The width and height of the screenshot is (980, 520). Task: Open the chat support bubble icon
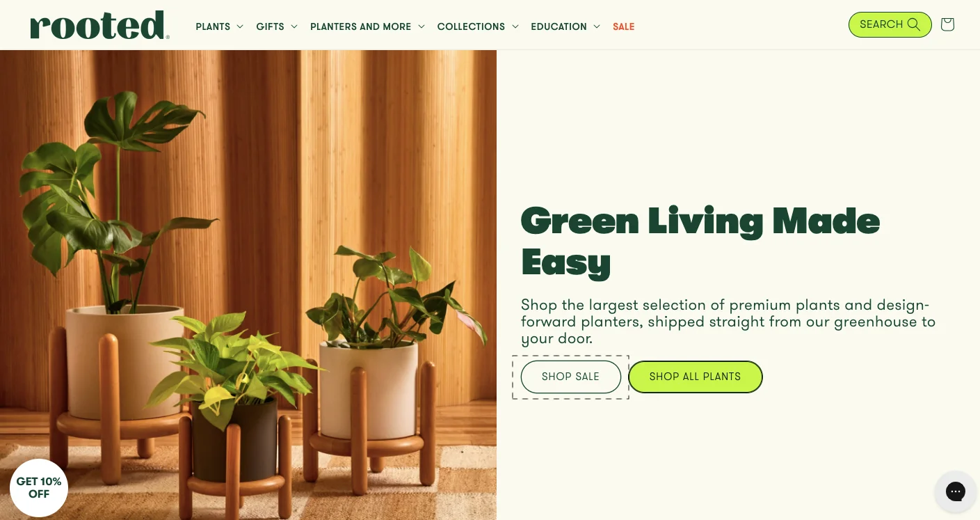(x=956, y=491)
